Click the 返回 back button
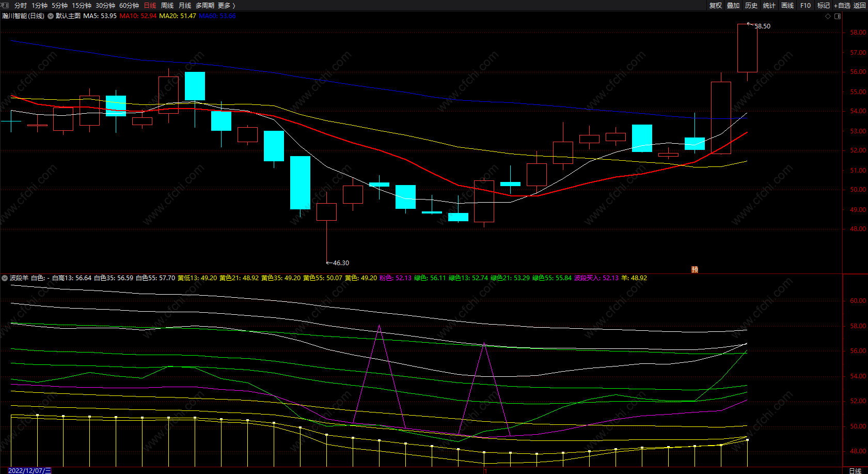 click(x=860, y=5)
